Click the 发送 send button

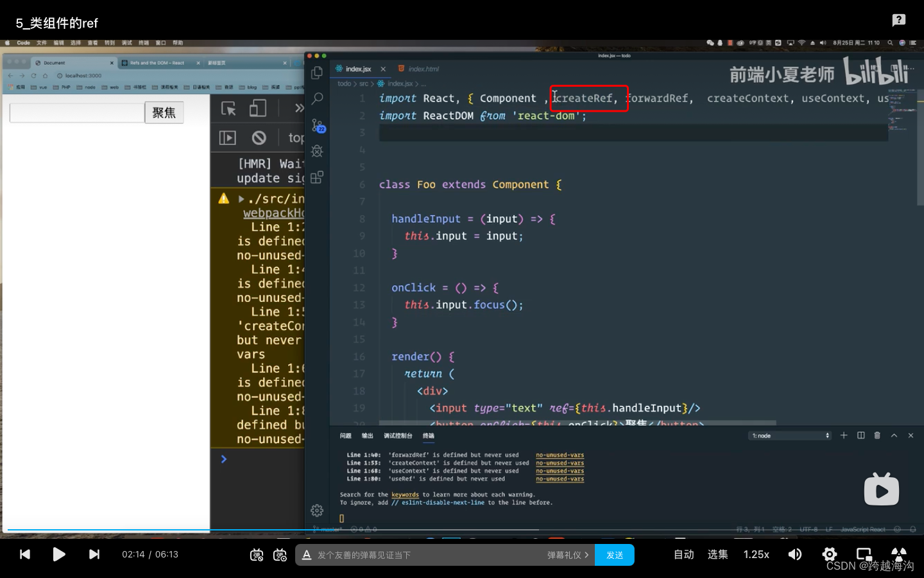point(615,555)
